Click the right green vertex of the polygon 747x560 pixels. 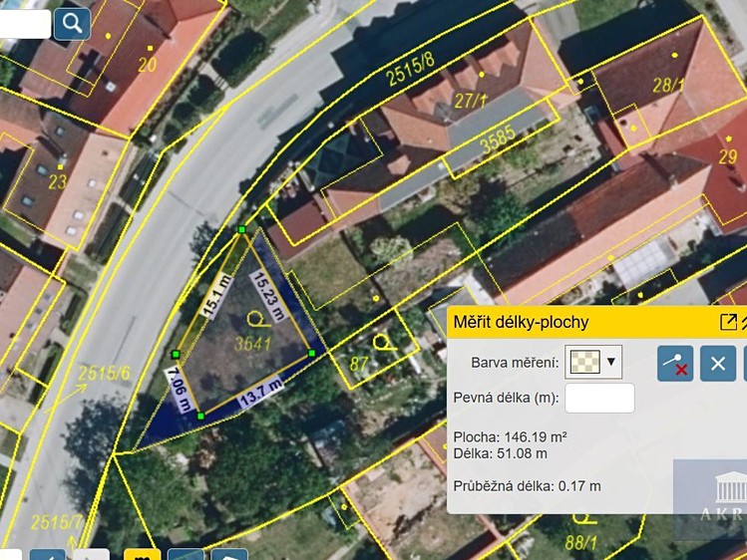[311, 353]
